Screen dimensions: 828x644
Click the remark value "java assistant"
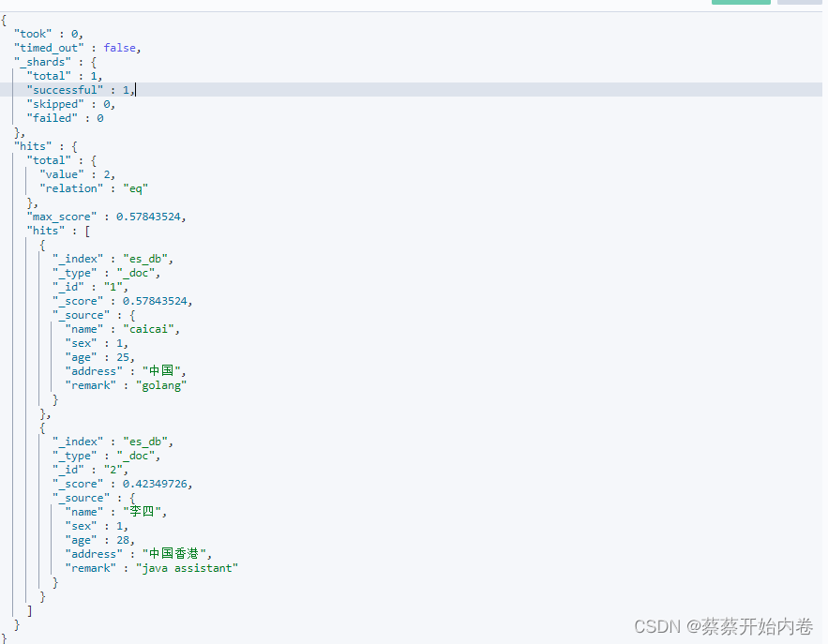tap(187, 568)
